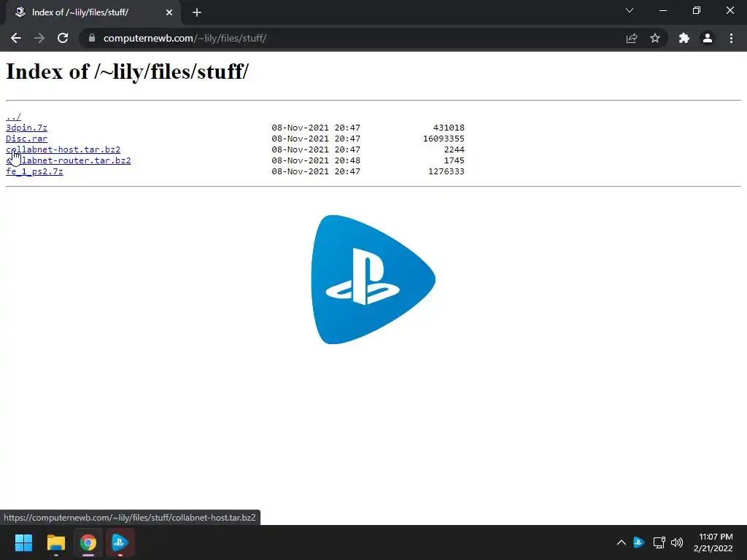Open a new tab with plus button

[x=197, y=12]
